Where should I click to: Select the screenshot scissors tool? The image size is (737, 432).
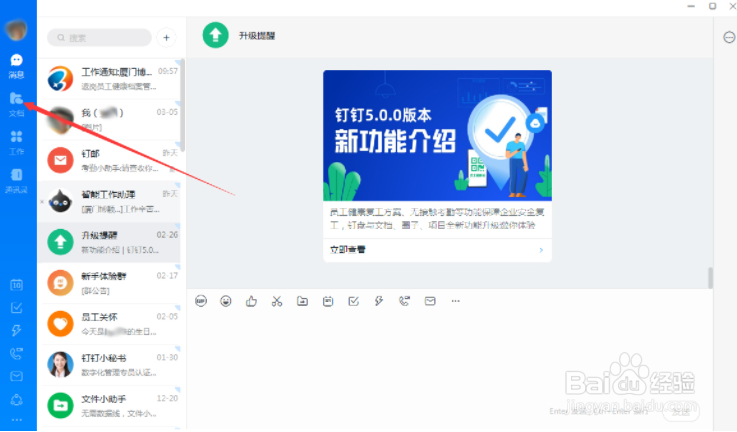click(277, 301)
